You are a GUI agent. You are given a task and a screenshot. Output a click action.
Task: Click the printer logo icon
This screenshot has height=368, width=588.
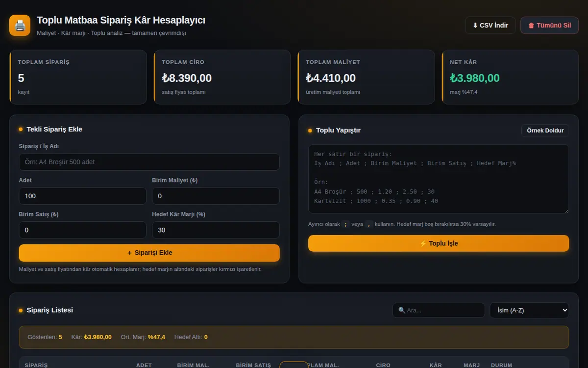click(x=20, y=25)
